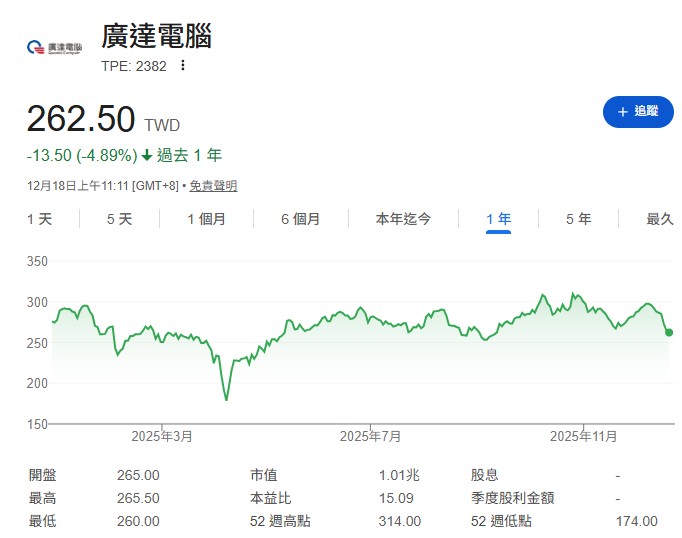This screenshot has width=682, height=538.
Task: Click the 52 週高點 value 314.00
Action: [400, 521]
